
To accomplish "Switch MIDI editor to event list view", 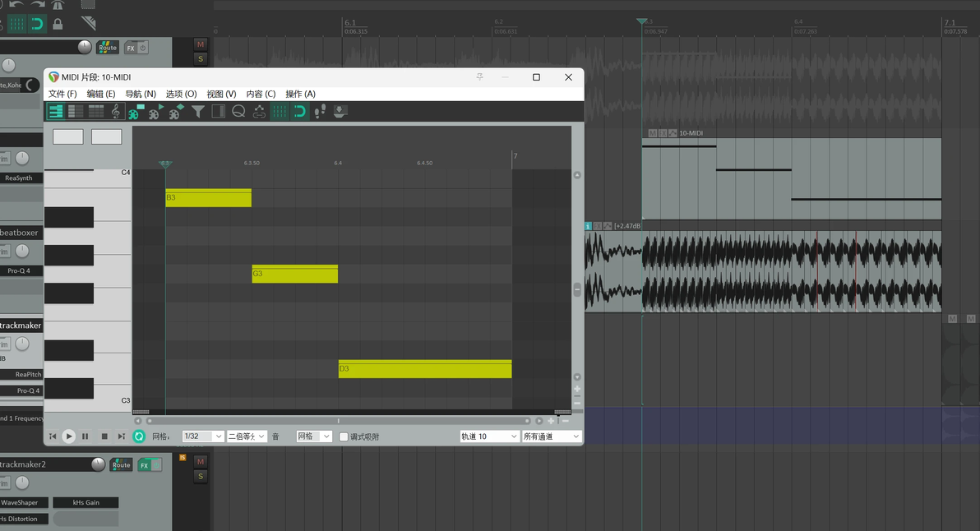I will (96, 111).
